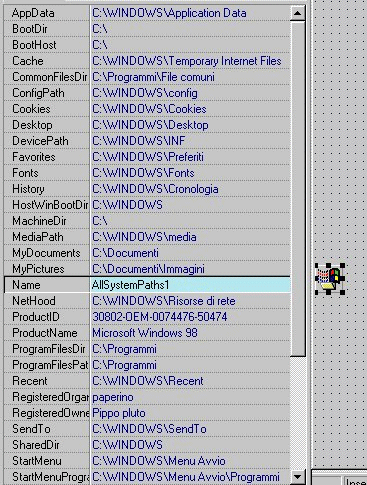Select the BootDir property name
This screenshot has height=485, width=367.
[x=30, y=29]
